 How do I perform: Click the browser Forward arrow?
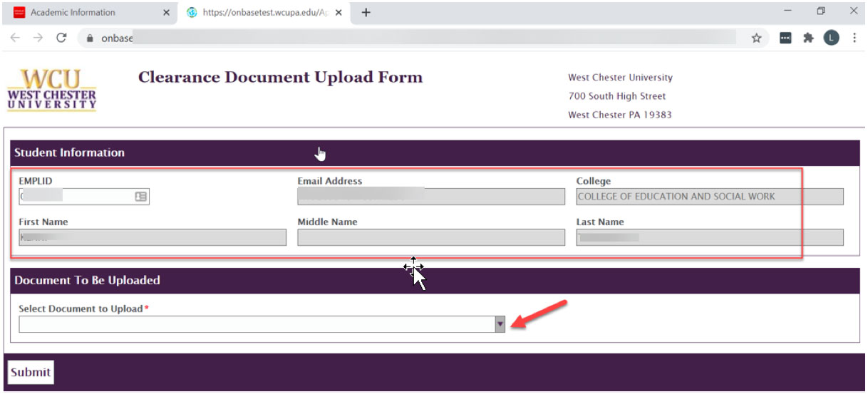tap(38, 38)
